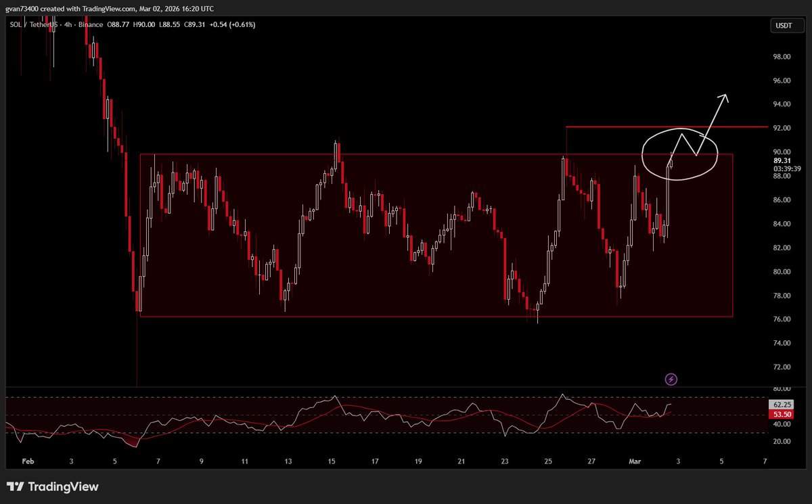Click the 76.00 level on price scale

782,319
